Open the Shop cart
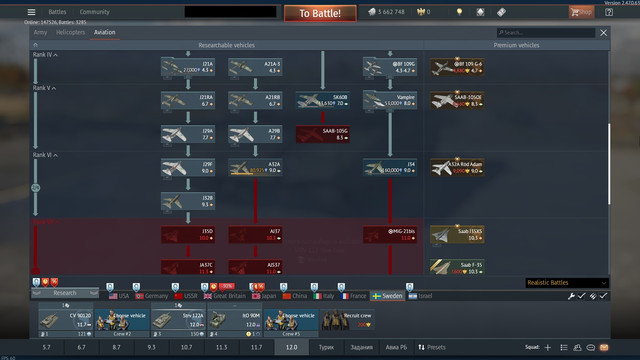The image size is (640, 360). (x=581, y=12)
